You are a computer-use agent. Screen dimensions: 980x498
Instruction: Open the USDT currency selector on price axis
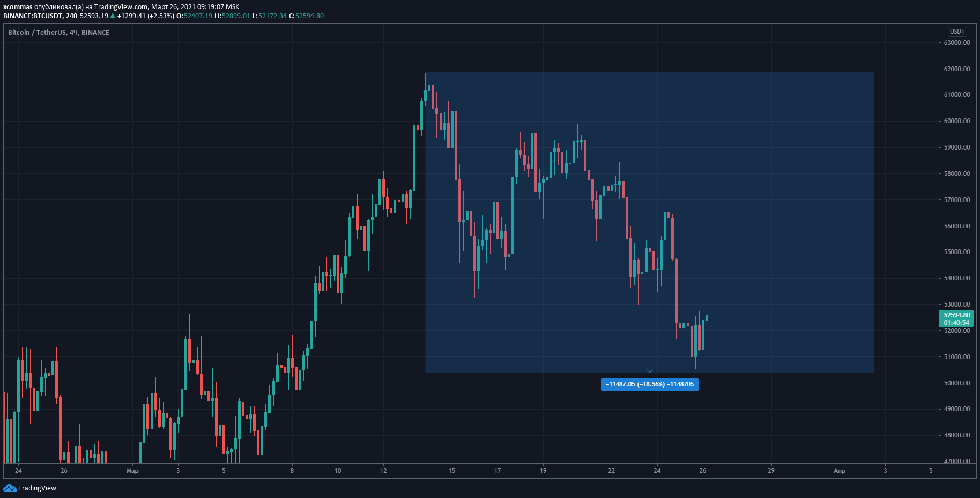[x=957, y=32]
